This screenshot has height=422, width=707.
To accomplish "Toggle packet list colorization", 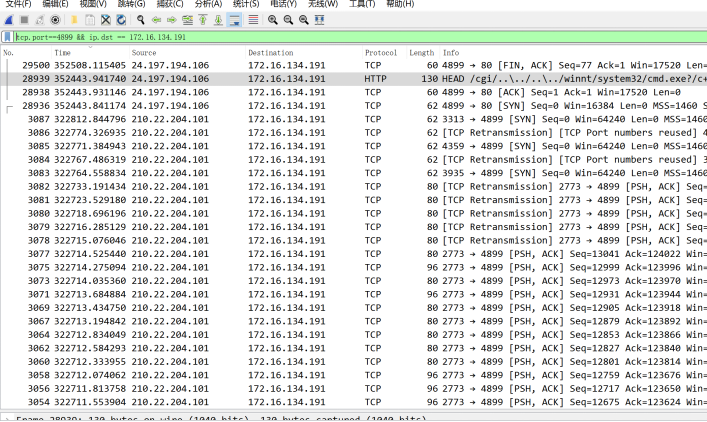I will [x=253, y=20].
